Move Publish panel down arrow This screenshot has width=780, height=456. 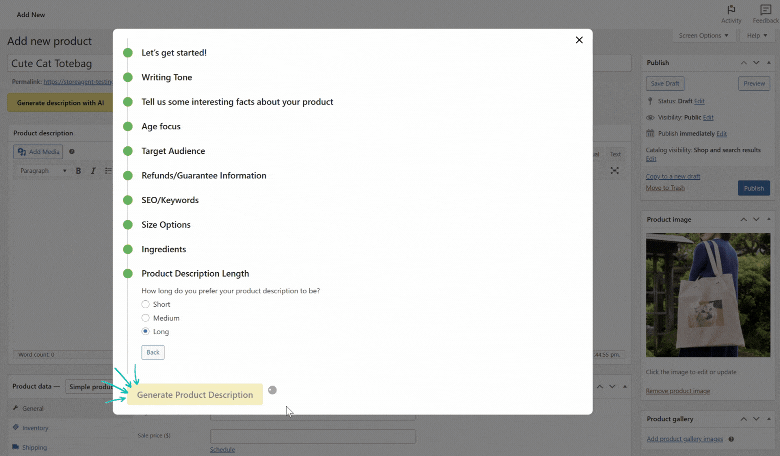(756, 63)
